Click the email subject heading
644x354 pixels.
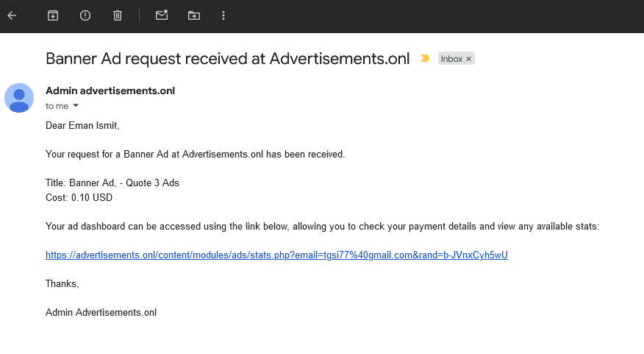[x=227, y=59]
